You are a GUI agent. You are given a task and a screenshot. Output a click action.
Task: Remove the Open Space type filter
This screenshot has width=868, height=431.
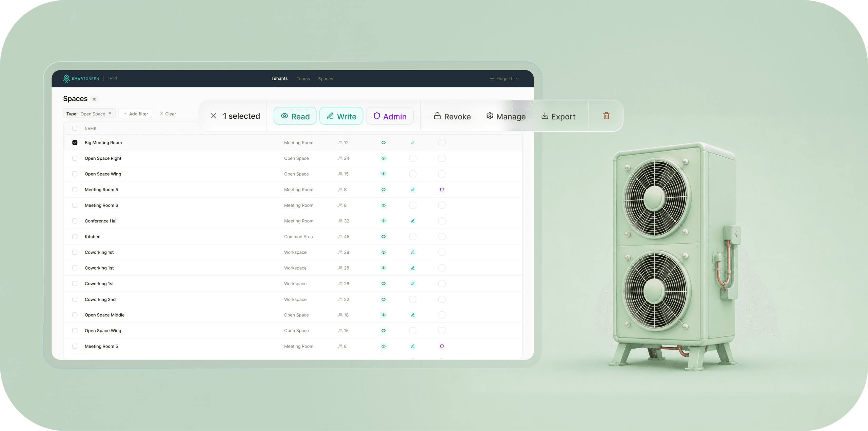110,114
